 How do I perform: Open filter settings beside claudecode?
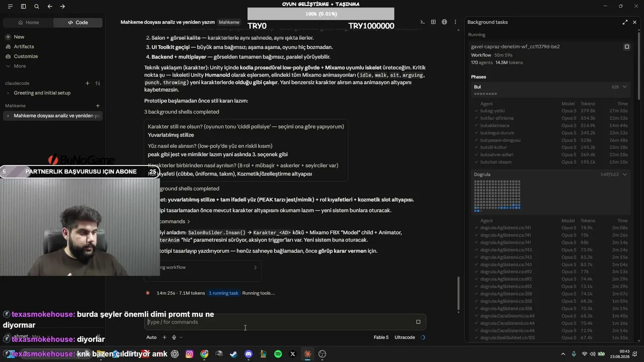pyautogui.click(x=98, y=83)
